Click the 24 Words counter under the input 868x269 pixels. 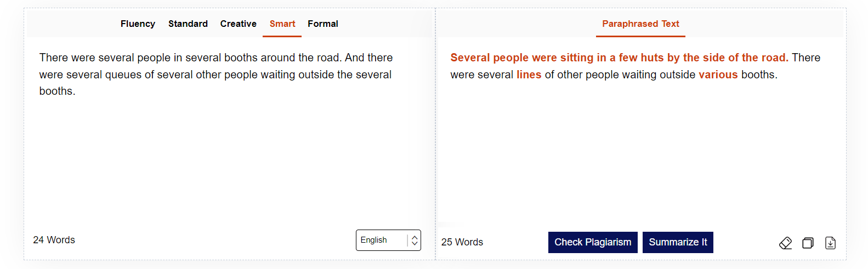54,240
